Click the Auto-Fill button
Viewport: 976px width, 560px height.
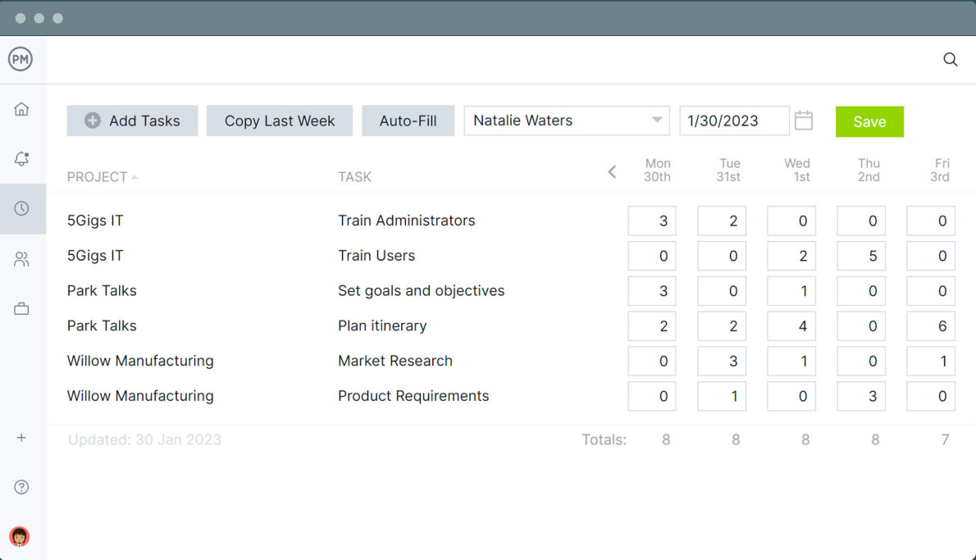(x=408, y=121)
